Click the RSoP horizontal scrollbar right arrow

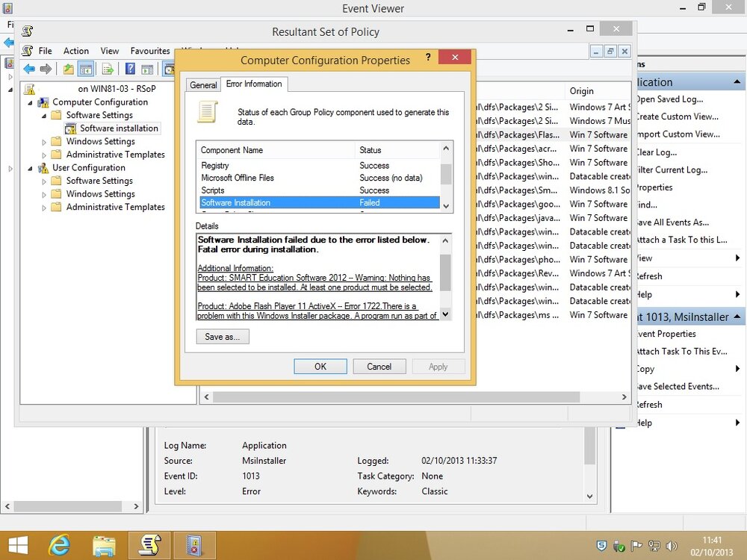(624, 397)
